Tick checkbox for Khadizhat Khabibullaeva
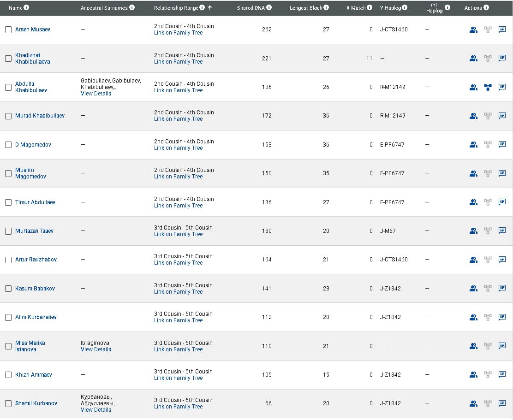The width and height of the screenshot is (513, 420). coord(8,59)
